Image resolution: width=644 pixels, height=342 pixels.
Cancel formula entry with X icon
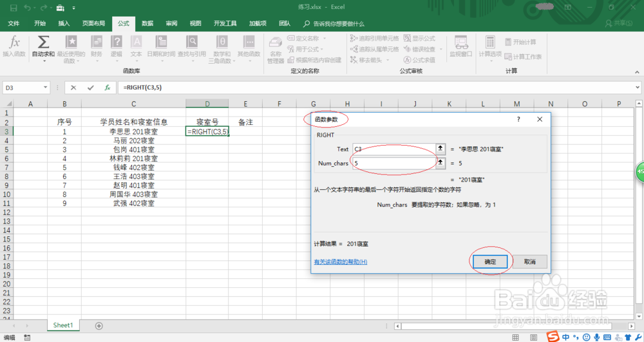(x=73, y=88)
